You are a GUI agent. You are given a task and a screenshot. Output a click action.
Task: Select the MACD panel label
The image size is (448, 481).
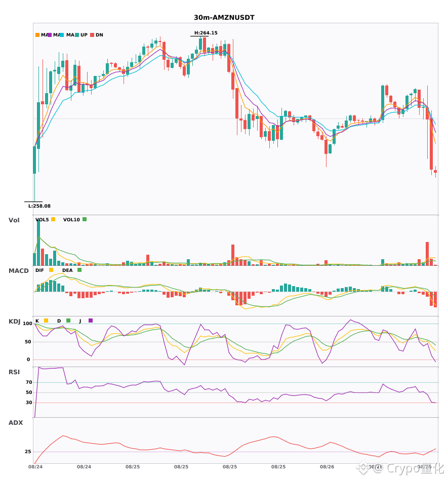coord(18,271)
